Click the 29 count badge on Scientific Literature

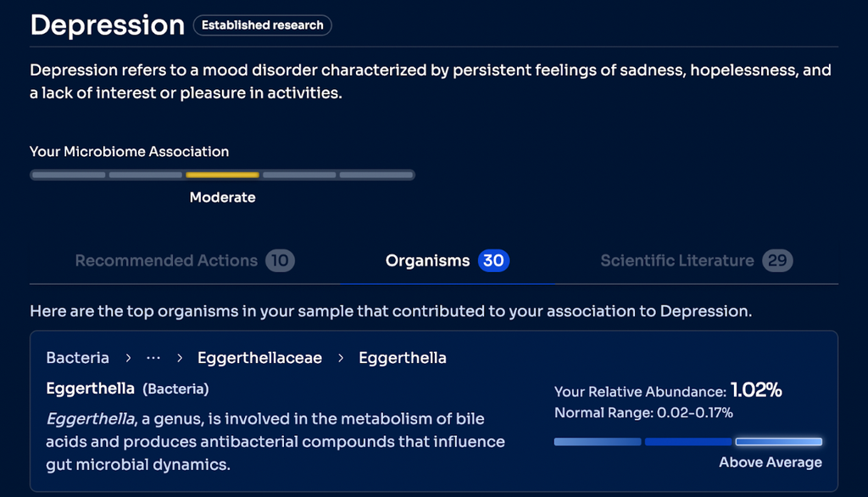(x=777, y=260)
